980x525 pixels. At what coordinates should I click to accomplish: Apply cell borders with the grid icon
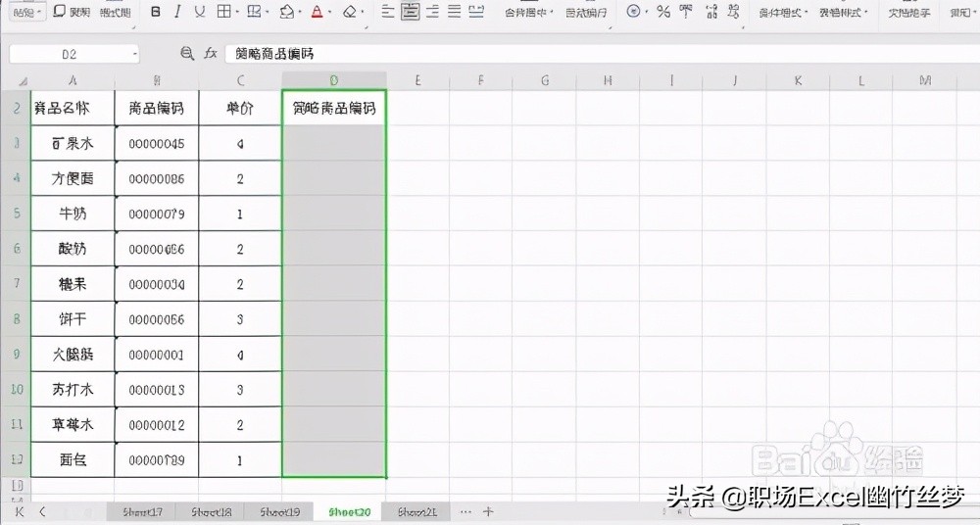(x=223, y=11)
